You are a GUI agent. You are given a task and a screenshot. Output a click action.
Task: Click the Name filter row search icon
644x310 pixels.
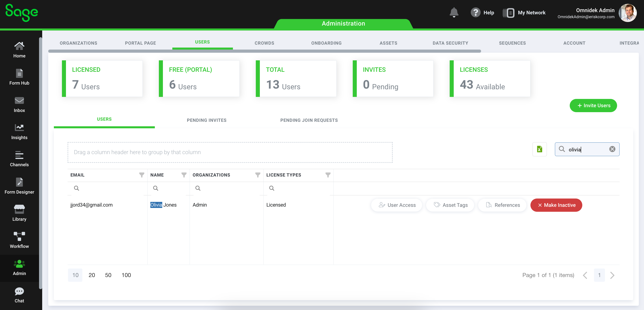[156, 188]
